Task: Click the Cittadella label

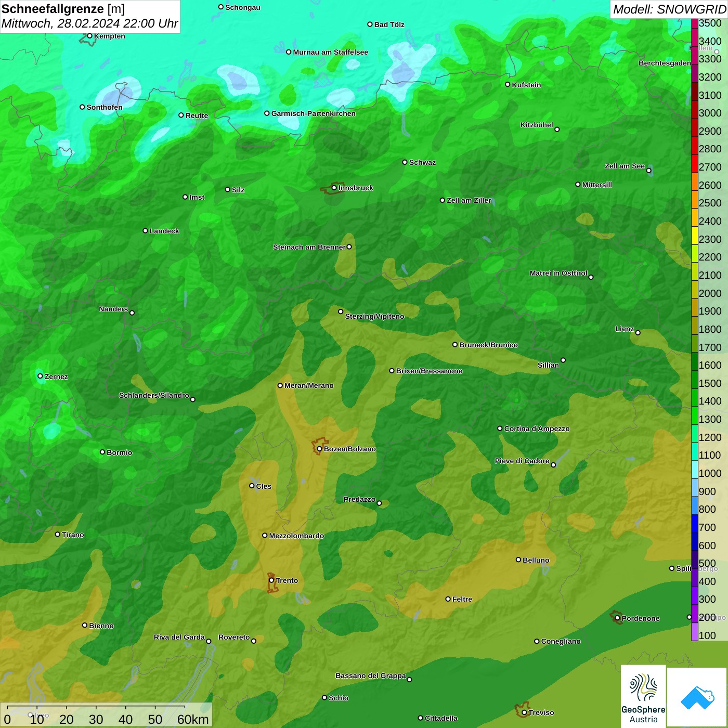Action: point(441,718)
